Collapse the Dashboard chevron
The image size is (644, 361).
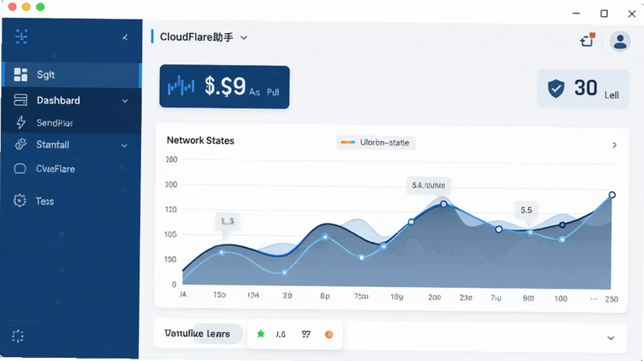tap(125, 101)
